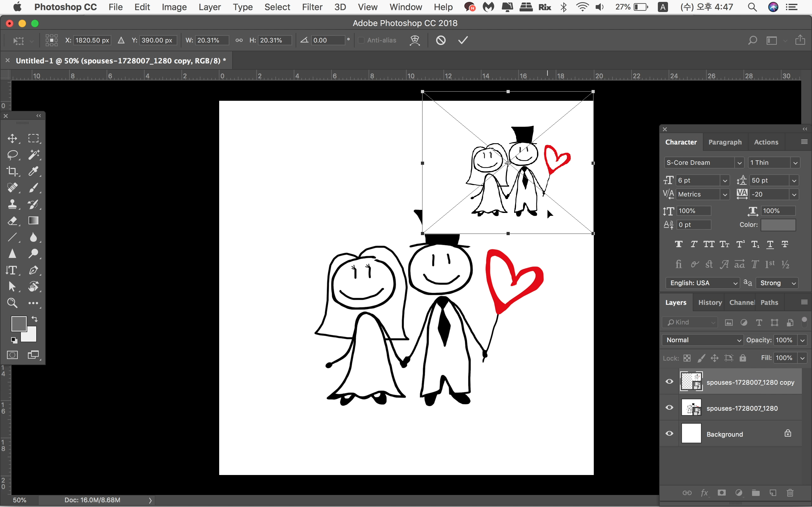812x507 pixels.
Task: Toggle the width-height link aspect ratio
Action: pyautogui.click(x=239, y=40)
